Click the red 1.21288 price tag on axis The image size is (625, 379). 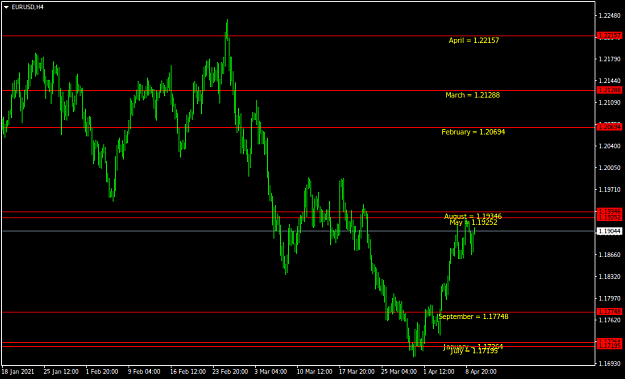609,90
